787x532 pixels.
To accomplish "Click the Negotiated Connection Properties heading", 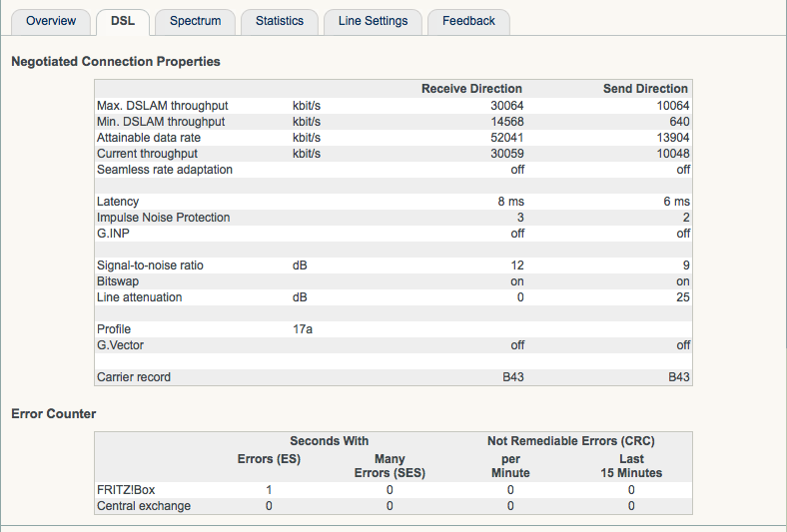I will pos(116,62).
